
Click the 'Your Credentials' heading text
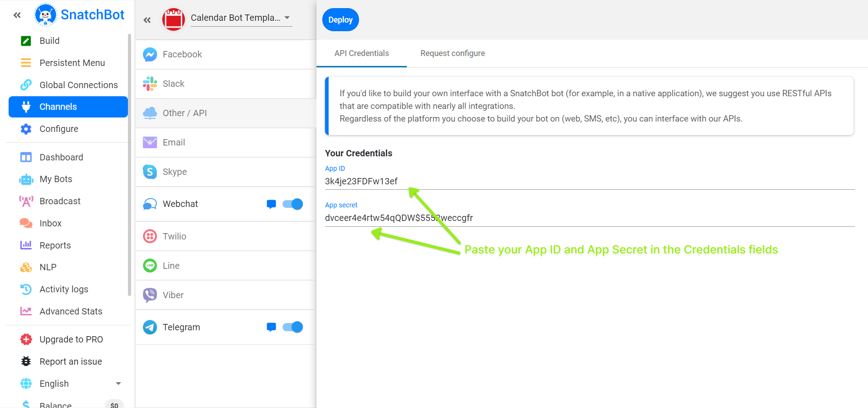click(359, 153)
